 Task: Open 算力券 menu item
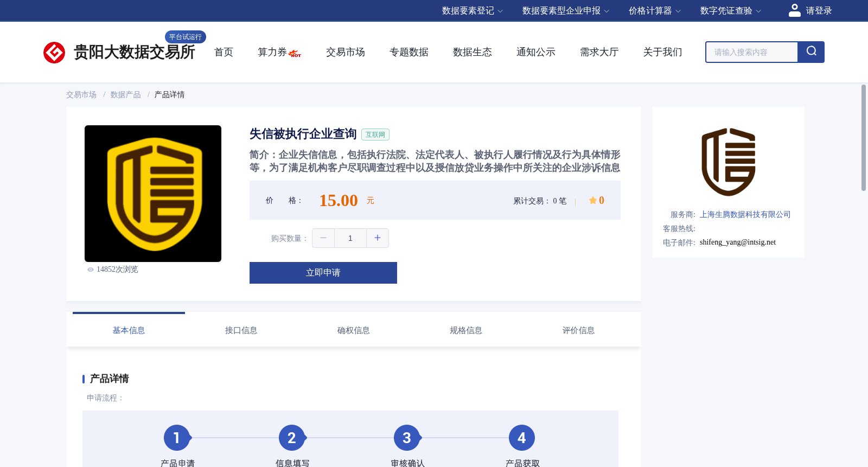coord(272,52)
